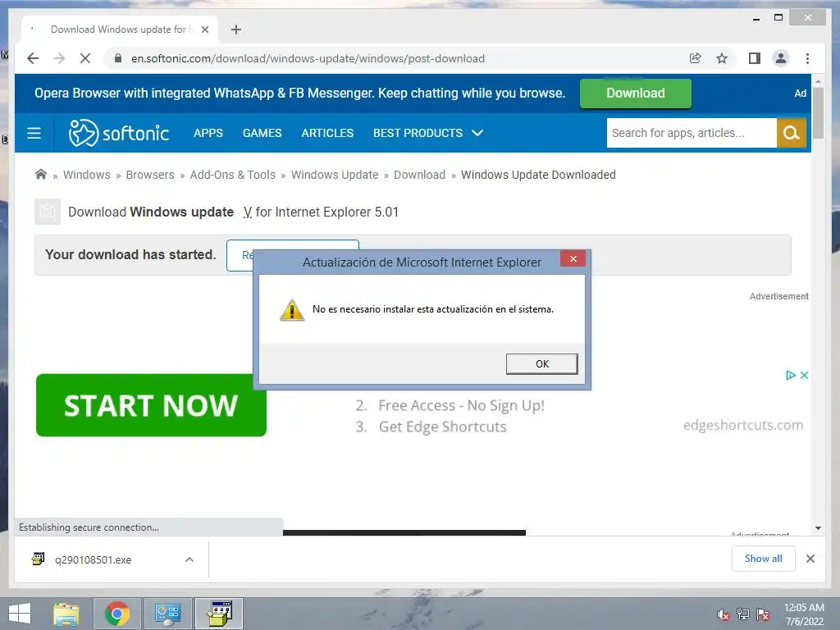Click the network tray icon

[x=743, y=614]
